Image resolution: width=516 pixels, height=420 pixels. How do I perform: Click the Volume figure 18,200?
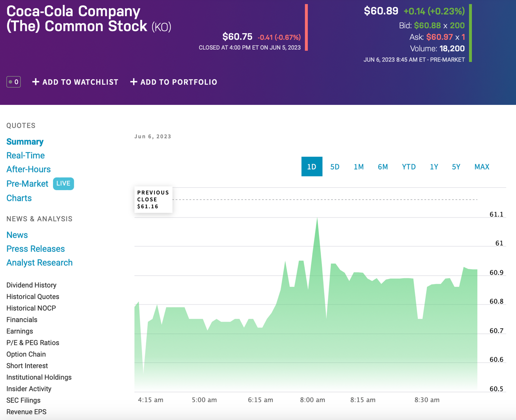[x=452, y=49]
